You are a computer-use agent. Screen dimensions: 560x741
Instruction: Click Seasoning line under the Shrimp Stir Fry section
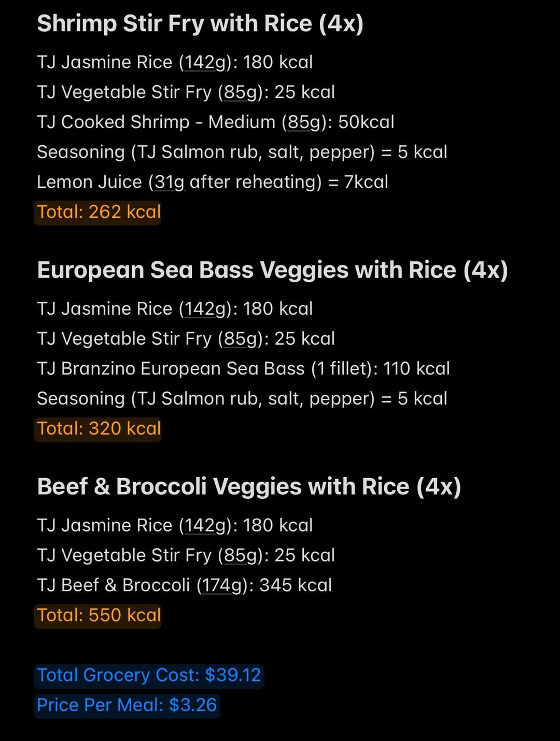pos(242,152)
